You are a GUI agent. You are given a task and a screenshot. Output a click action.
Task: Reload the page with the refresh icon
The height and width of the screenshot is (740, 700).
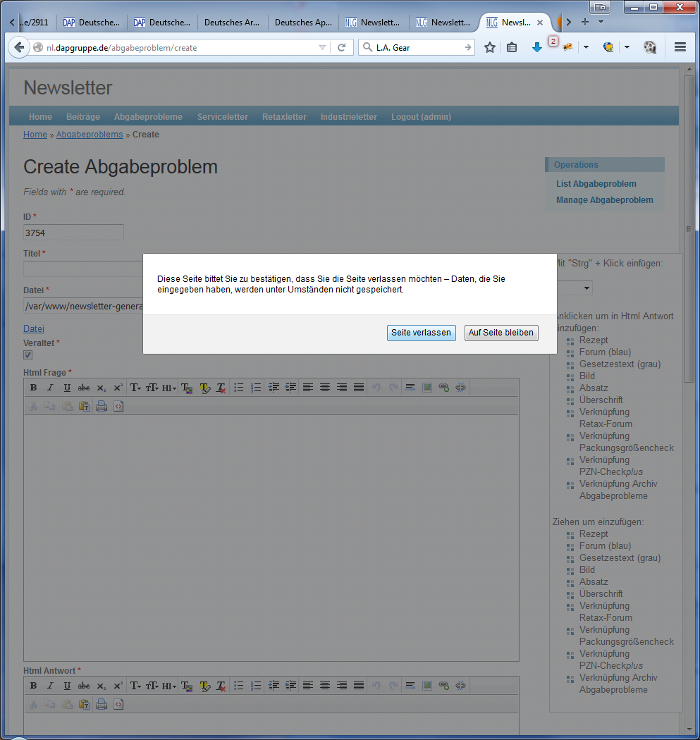342,47
